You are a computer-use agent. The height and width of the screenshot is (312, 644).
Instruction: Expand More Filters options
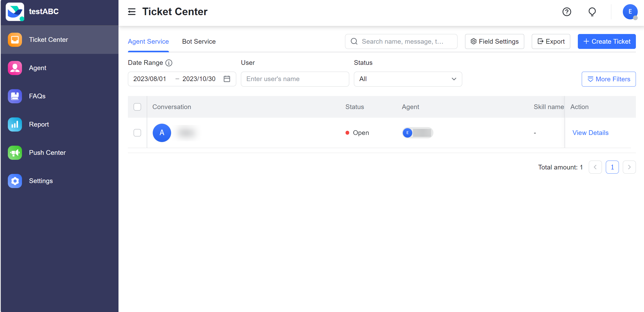coord(609,79)
